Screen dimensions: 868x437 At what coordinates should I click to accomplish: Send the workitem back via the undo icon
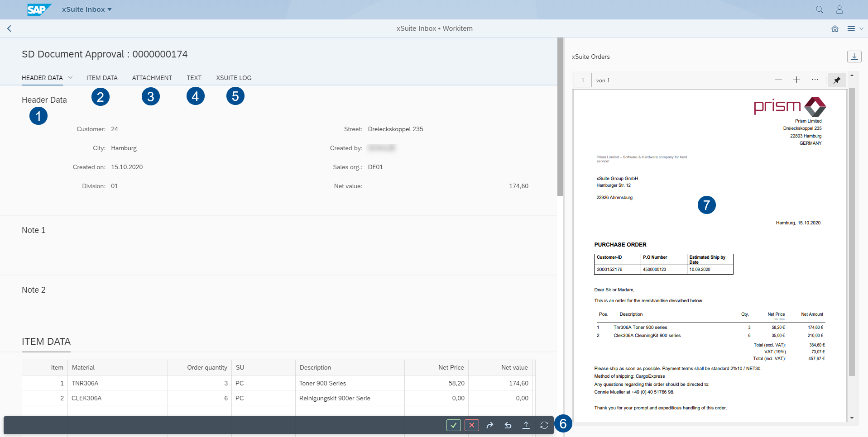point(508,425)
